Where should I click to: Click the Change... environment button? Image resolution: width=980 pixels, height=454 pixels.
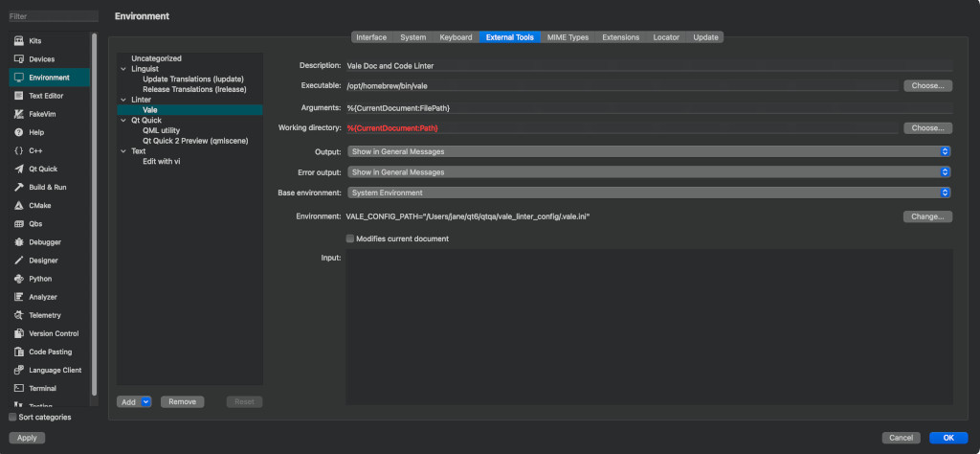click(x=926, y=216)
